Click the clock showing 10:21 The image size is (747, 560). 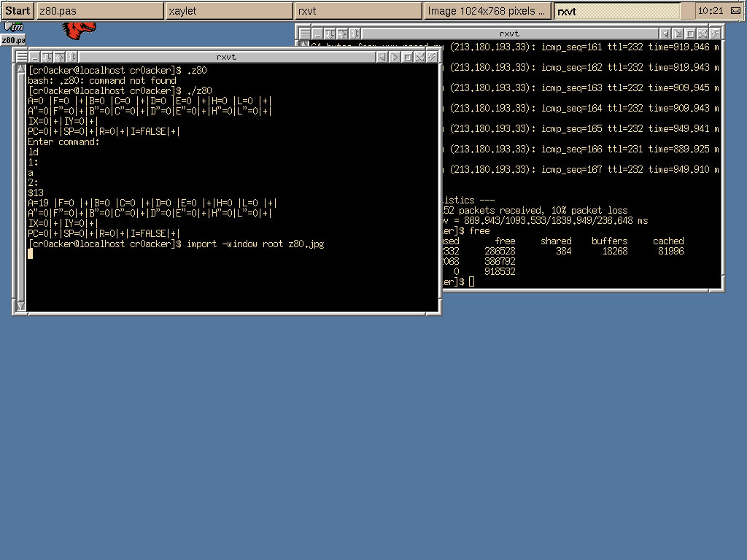(x=710, y=11)
